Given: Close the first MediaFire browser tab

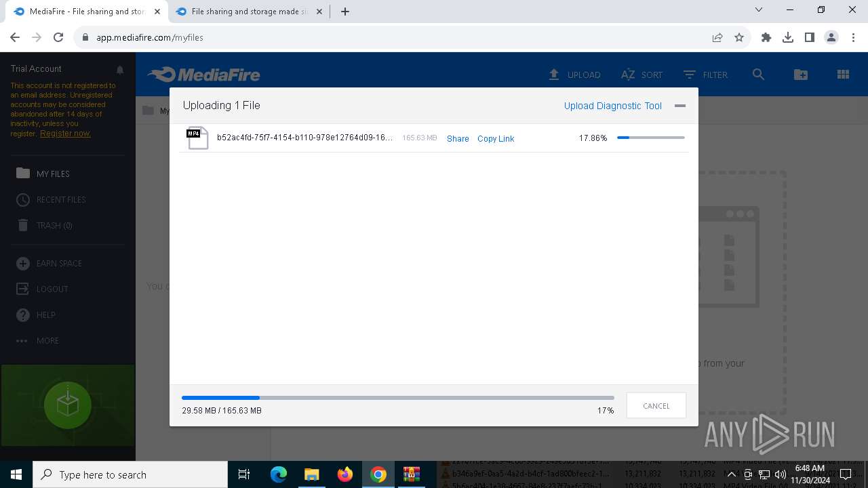Looking at the screenshot, I should 157,12.
